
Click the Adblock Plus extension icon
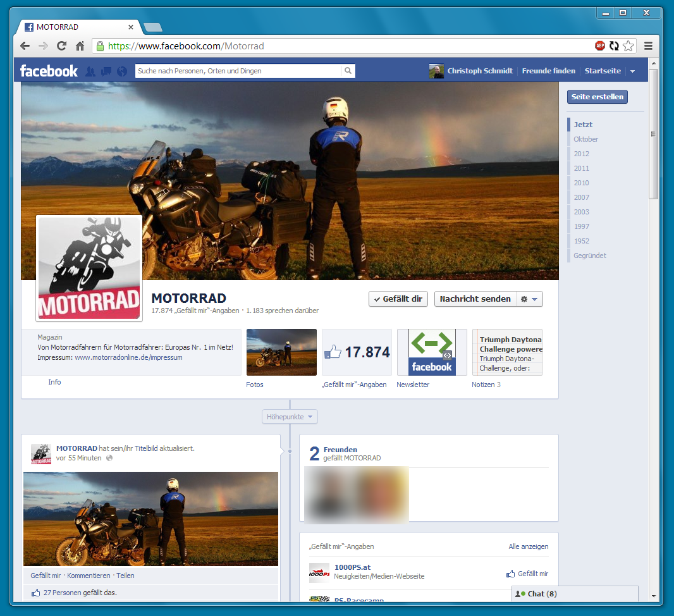599,46
